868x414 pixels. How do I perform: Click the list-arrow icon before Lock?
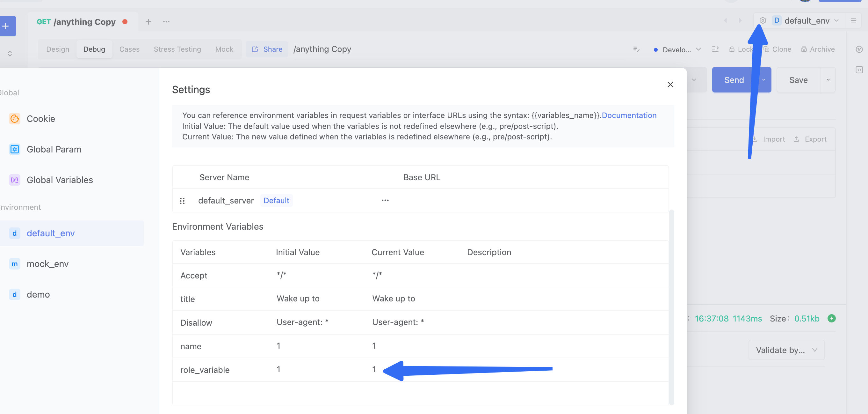click(x=715, y=49)
